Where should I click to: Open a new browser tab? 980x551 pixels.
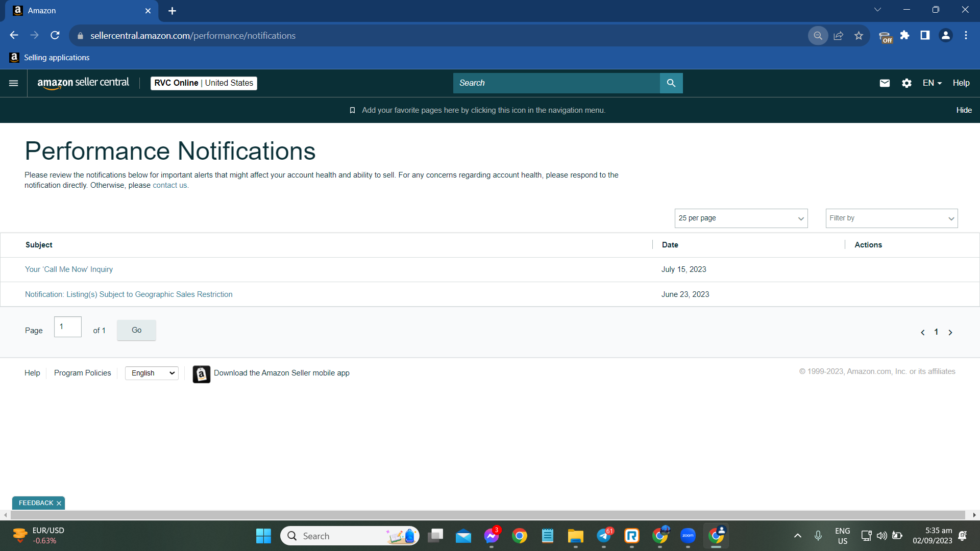172,11
